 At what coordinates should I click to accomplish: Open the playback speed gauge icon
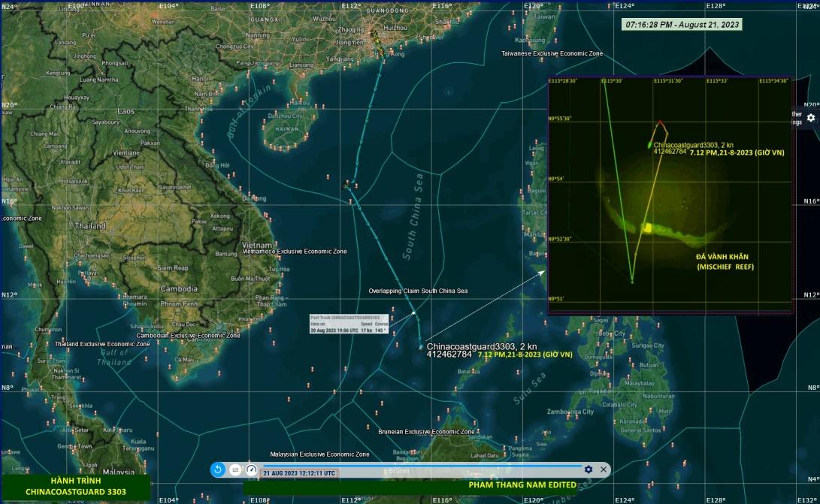(252, 469)
